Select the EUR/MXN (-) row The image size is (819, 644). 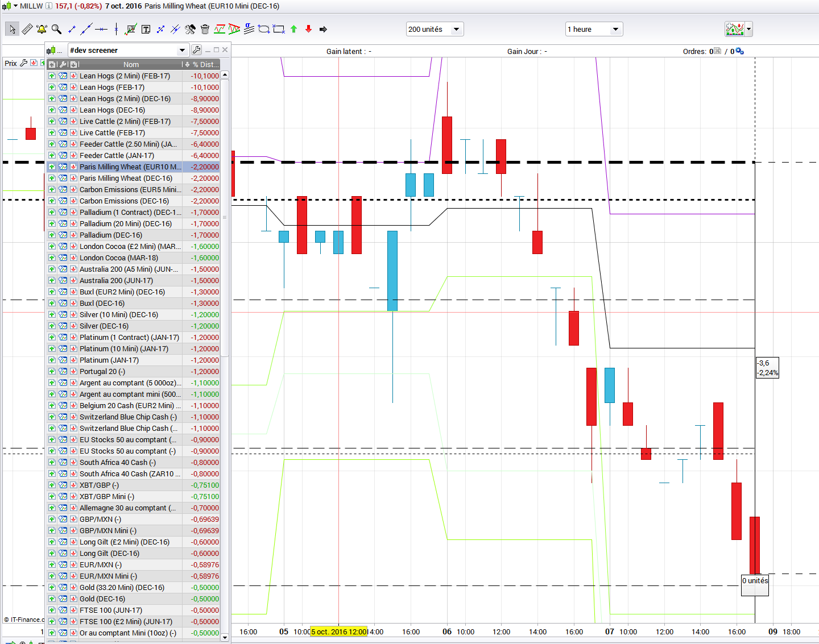133,564
